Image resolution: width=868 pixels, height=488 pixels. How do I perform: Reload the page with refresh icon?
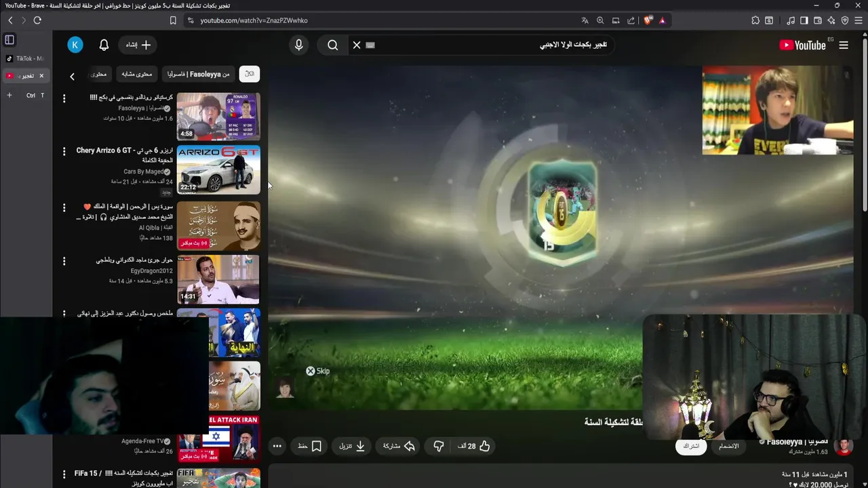coord(37,20)
